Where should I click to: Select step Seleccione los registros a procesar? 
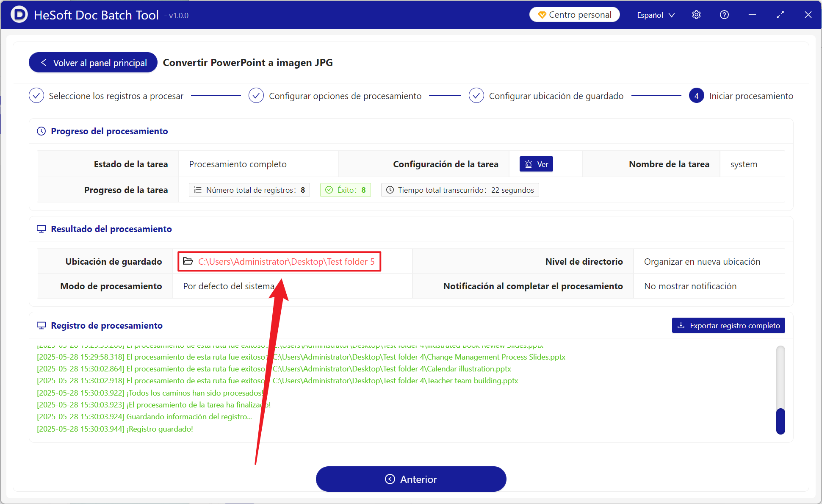(116, 96)
